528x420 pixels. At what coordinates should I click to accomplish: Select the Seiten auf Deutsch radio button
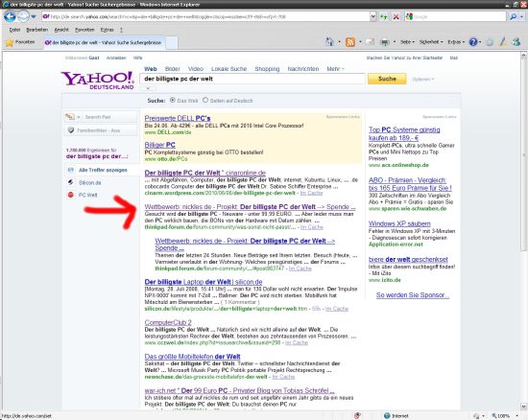[205, 100]
